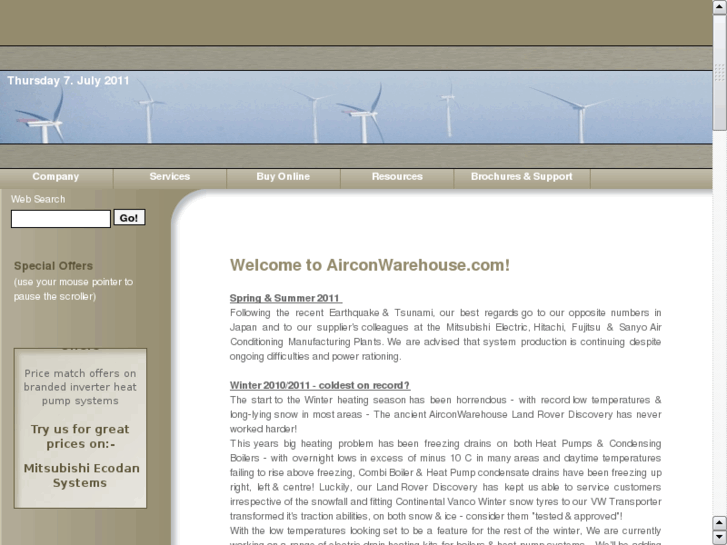Click the pause the scroller hint text
This screenshot has height=545, width=727.
73,289
